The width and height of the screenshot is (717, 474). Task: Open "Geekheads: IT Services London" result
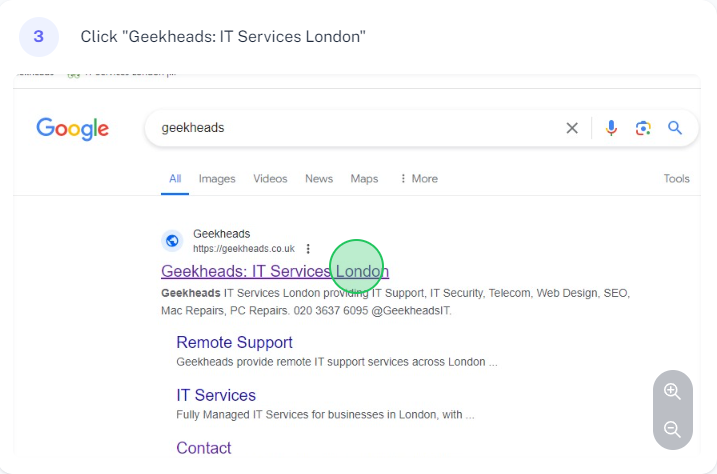pos(275,271)
